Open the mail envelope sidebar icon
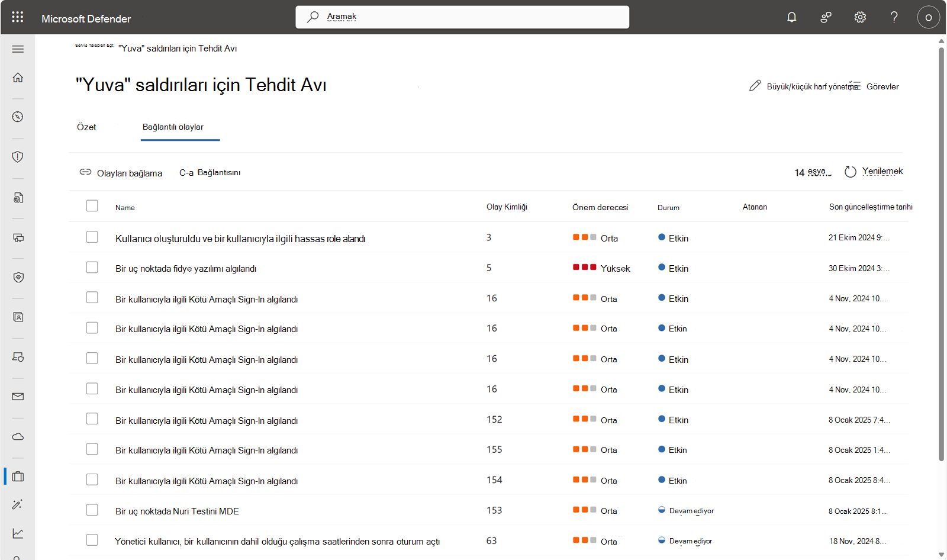 pyautogui.click(x=18, y=397)
